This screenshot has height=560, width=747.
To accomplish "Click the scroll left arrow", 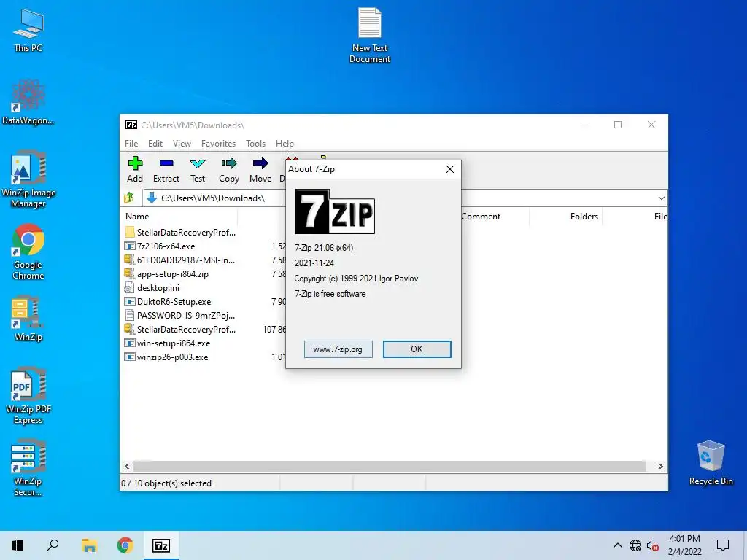I will (127, 466).
